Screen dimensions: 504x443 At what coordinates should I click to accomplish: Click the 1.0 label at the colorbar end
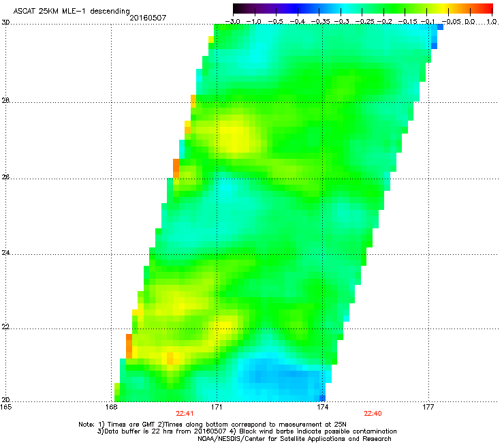[492, 22]
